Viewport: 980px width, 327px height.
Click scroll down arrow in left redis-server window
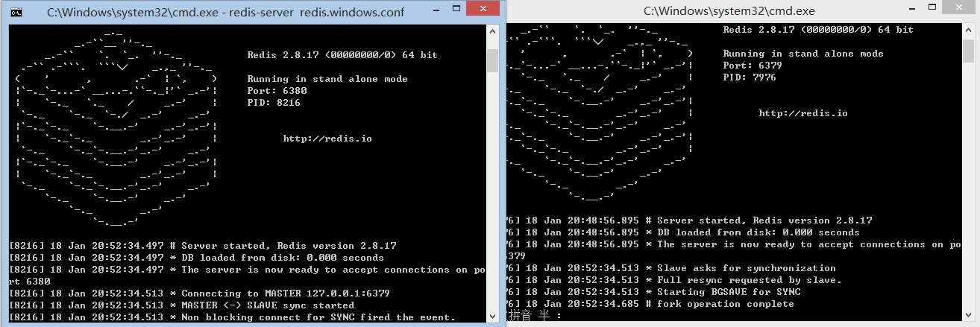(492, 316)
